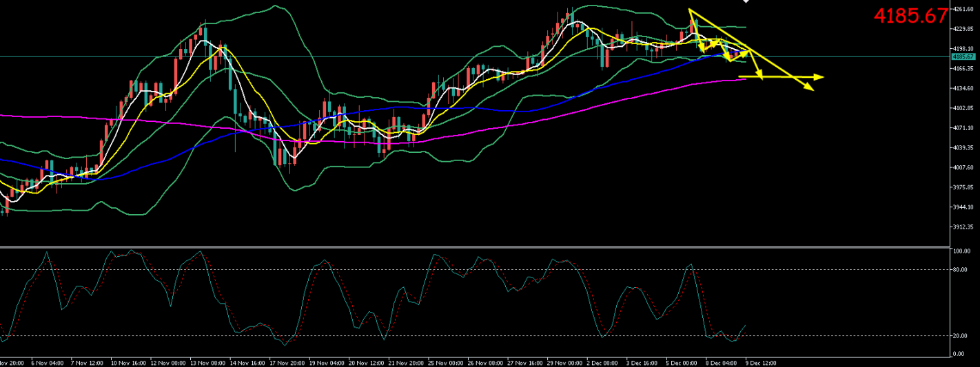
Task: Click the teal current price tag 4185.67
Action: (x=961, y=56)
